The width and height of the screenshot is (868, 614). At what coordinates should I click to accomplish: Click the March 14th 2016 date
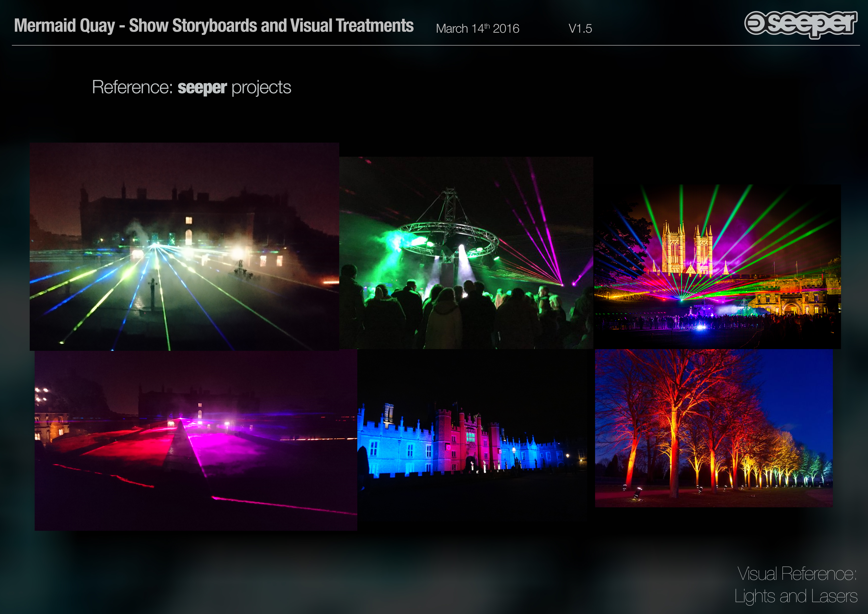[x=477, y=28]
